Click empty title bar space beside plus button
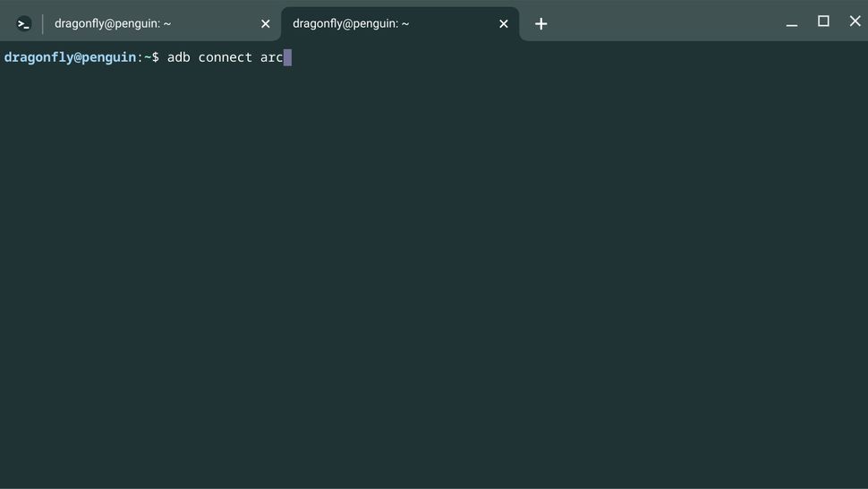Viewport: 868px width, 489px height. pos(662,22)
